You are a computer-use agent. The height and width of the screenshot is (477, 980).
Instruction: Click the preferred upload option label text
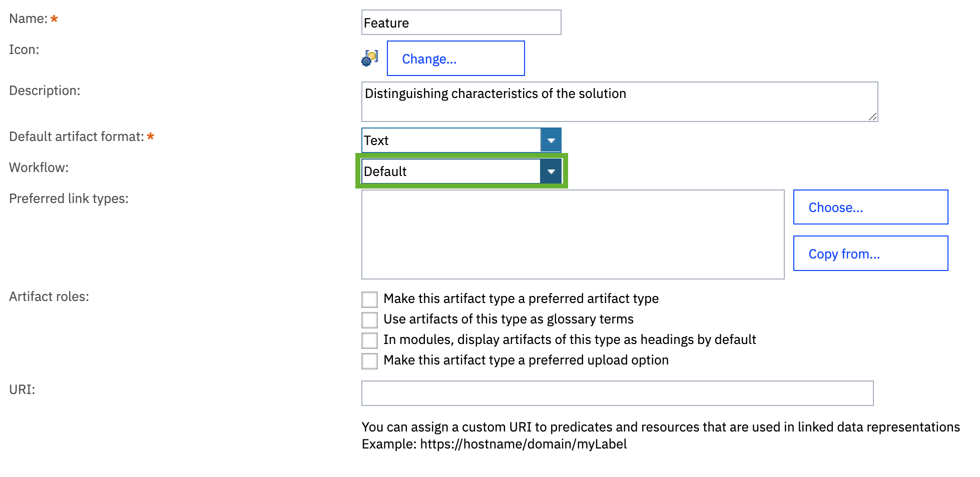click(526, 360)
